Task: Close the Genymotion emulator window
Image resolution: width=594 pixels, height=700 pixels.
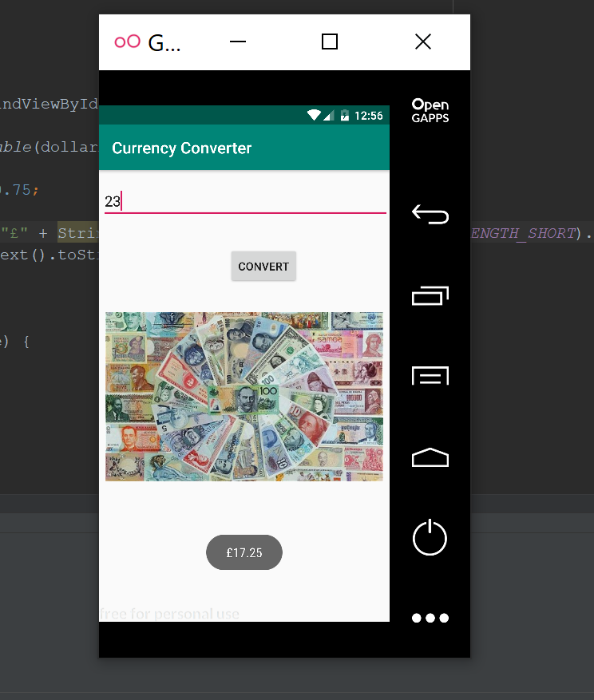Action: pos(422,42)
